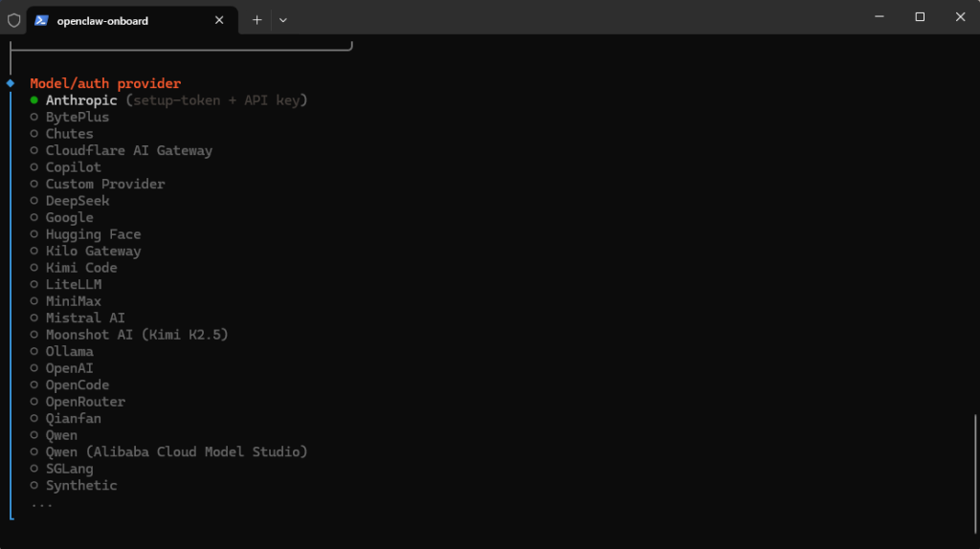Select Qwen (Alibaba Cloud Model Studio)
This screenshot has width=980, height=549.
point(176,451)
